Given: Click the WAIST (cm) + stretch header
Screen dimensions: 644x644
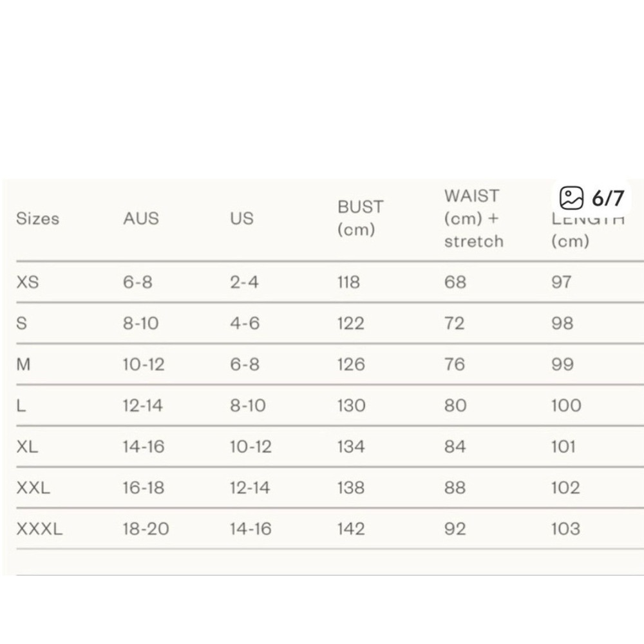Looking at the screenshot, I should click(x=473, y=218).
